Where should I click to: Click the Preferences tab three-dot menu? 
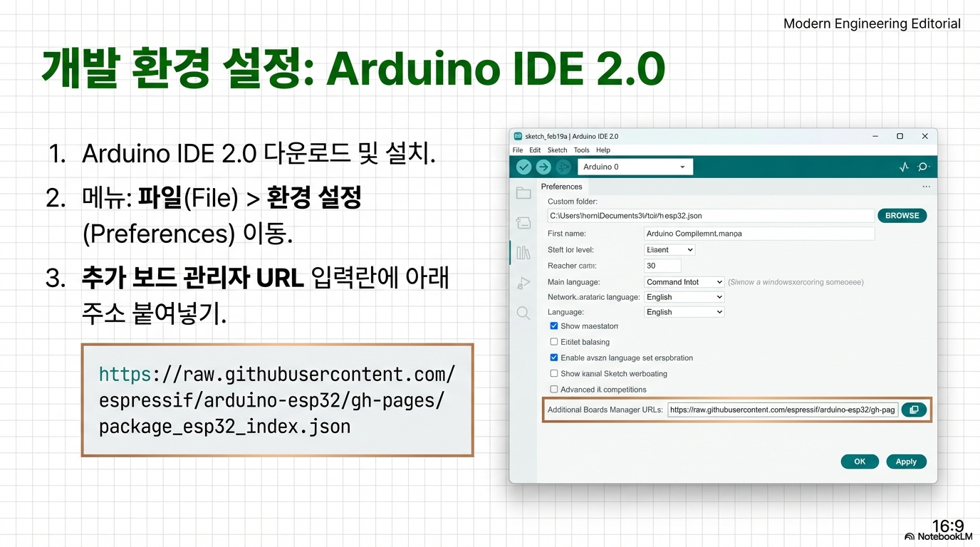pos(926,187)
